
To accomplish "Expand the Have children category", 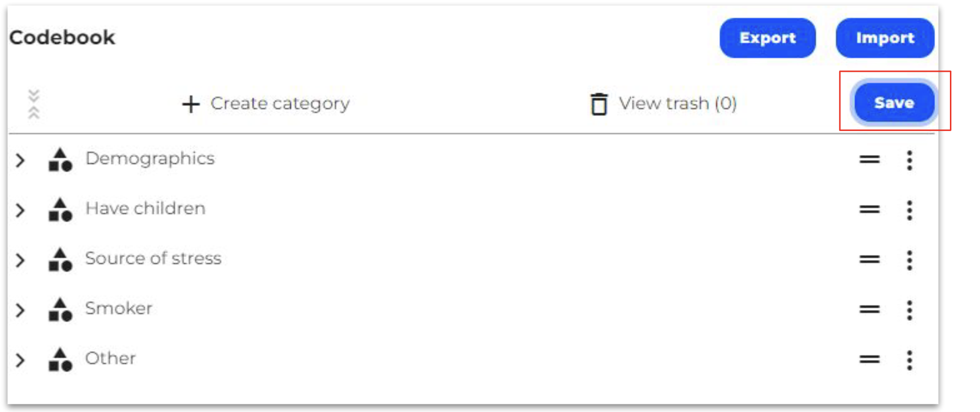I will (20, 210).
